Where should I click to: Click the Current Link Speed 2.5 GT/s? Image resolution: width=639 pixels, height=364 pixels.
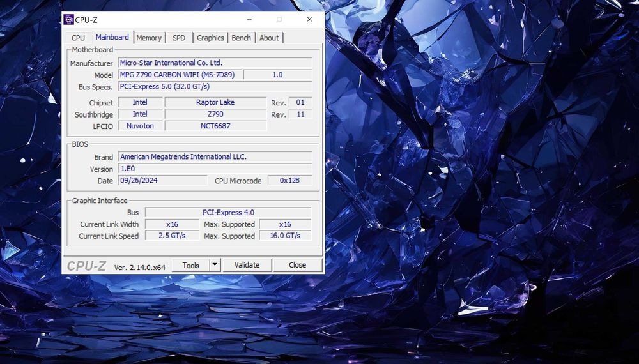(172, 236)
